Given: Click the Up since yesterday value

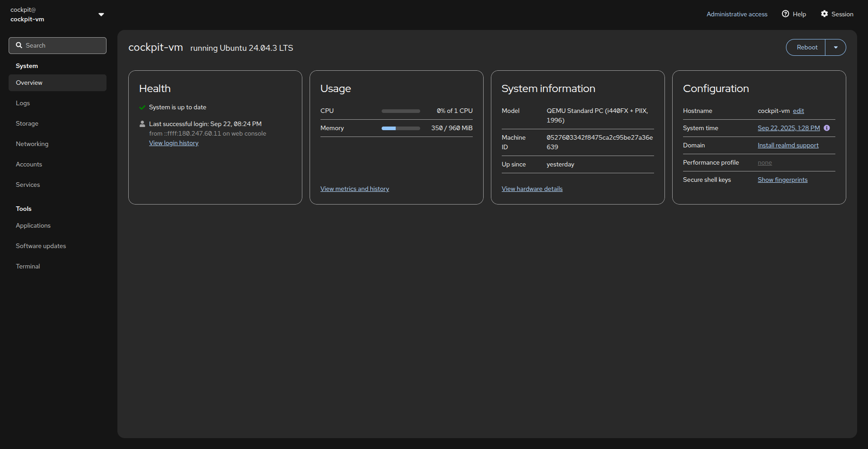Looking at the screenshot, I should (560, 164).
